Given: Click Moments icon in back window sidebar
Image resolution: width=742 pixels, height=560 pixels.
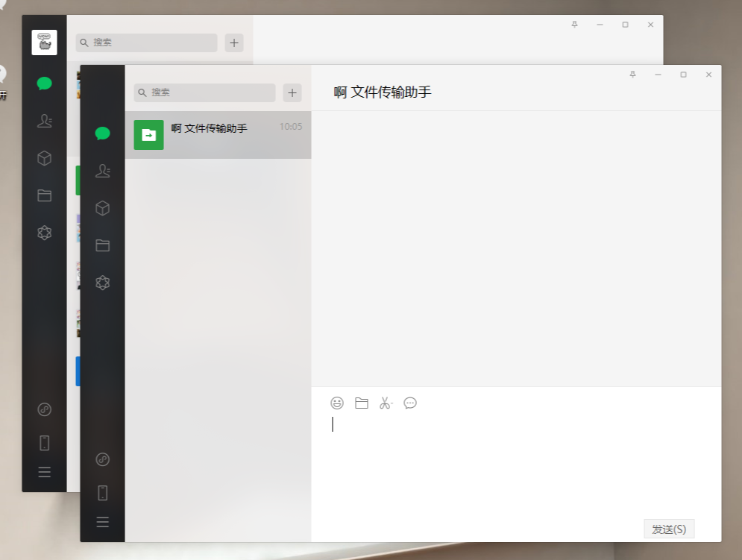Looking at the screenshot, I should 45,233.
